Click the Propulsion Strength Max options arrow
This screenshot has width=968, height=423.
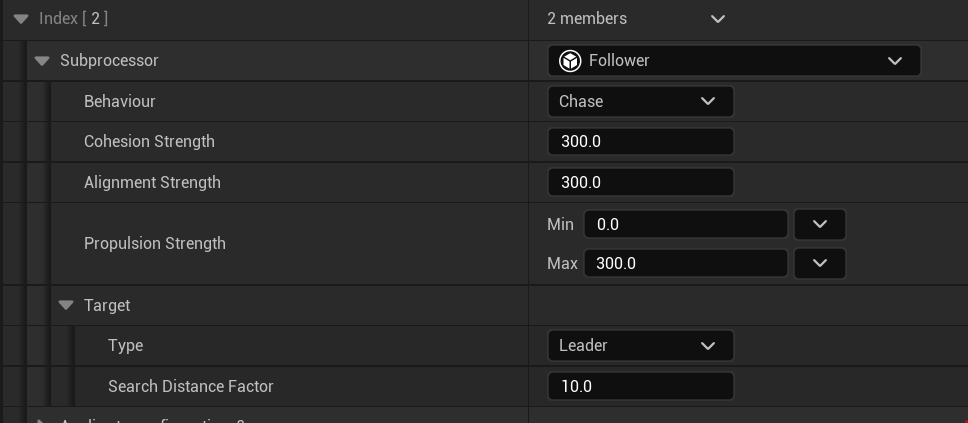coord(820,264)
